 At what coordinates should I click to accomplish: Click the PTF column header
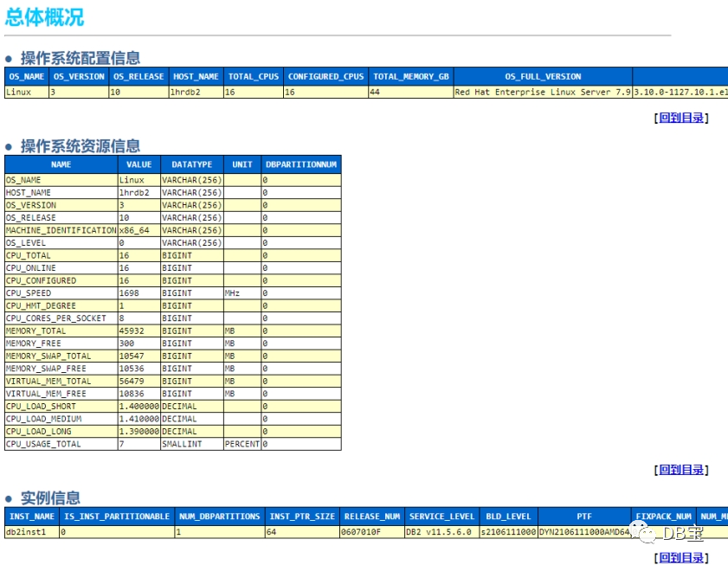pos(584,517)
